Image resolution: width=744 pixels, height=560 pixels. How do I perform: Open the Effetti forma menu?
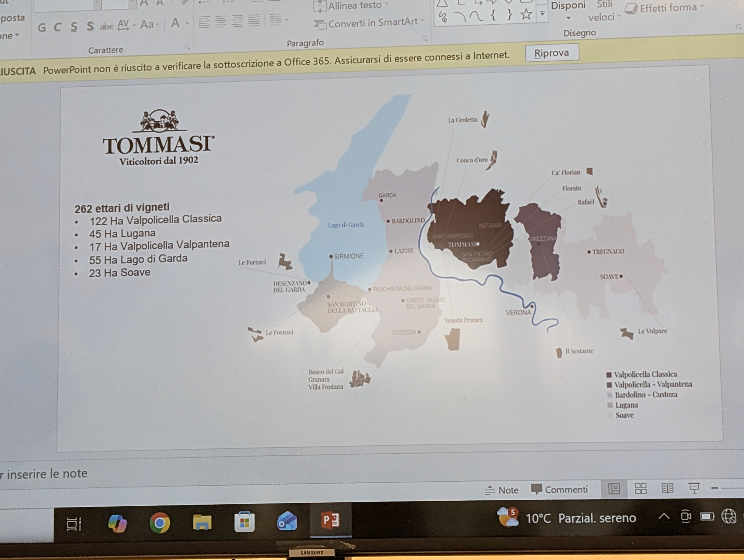[x=668, y=8]
